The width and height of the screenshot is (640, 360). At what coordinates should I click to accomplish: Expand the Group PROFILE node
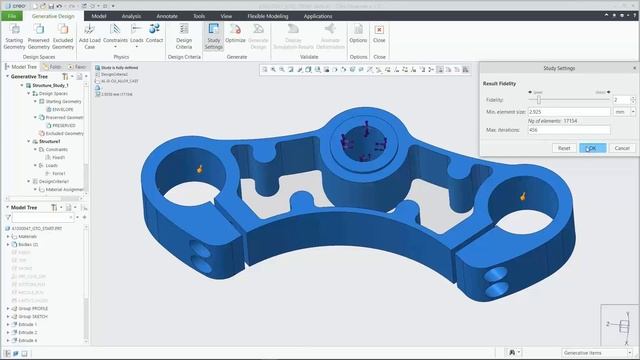(8, 309)
